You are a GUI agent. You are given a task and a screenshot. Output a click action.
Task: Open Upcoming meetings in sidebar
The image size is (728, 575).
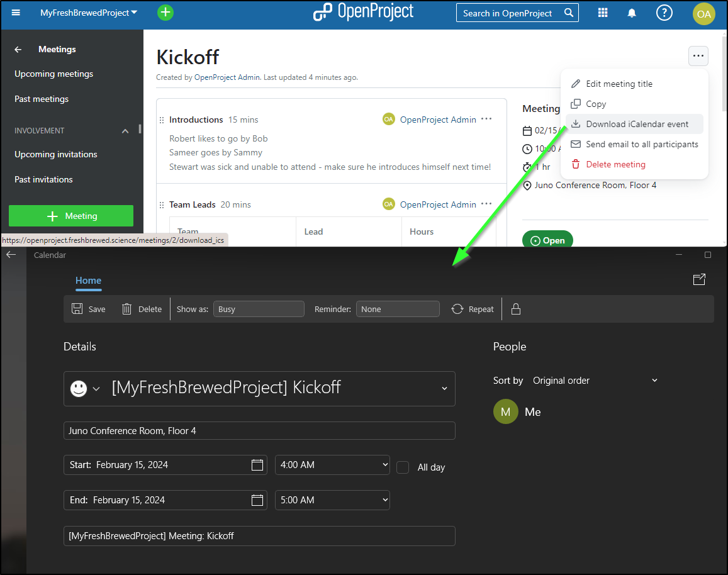click(x=54, y=74)
